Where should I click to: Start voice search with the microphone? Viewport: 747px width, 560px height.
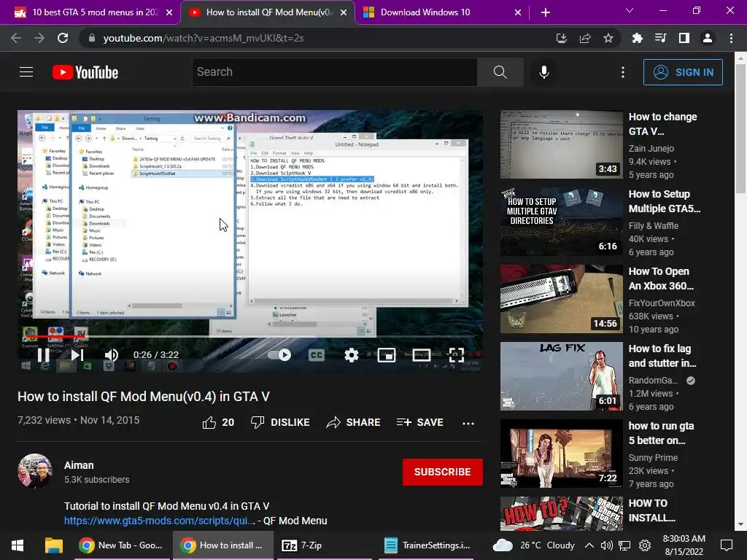543,72
